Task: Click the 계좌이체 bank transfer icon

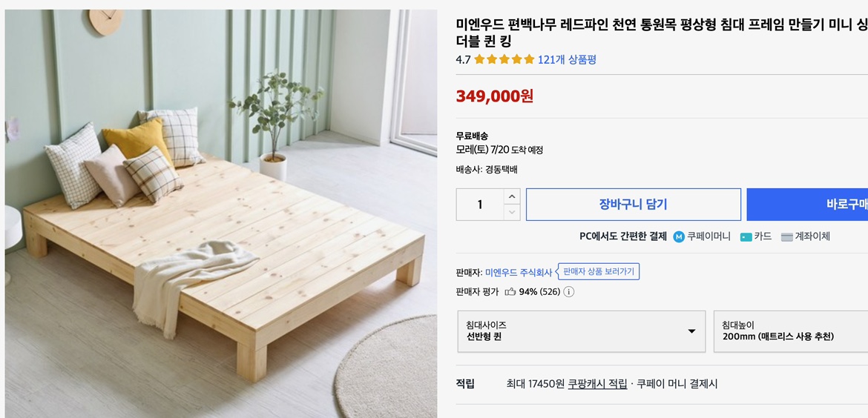Action: click(786, 237)
